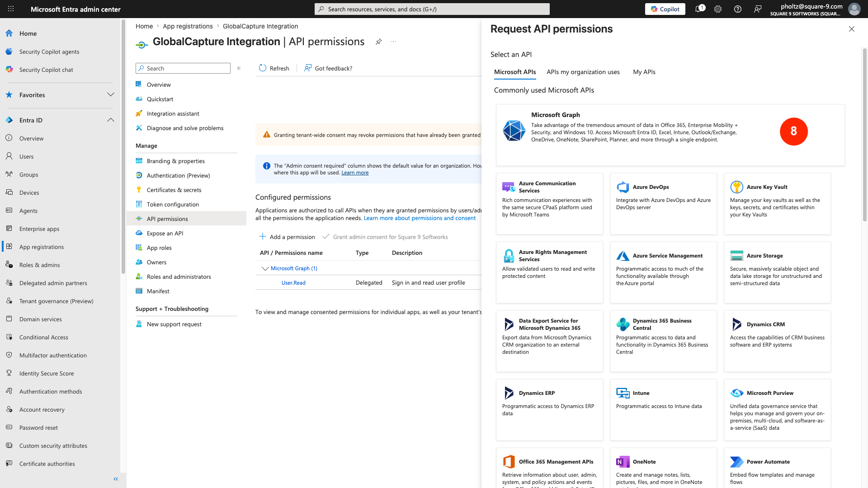Choose Office 365 Management APIs tile
The width and height of the screenshot is (868, 488).
click(549, 468)
